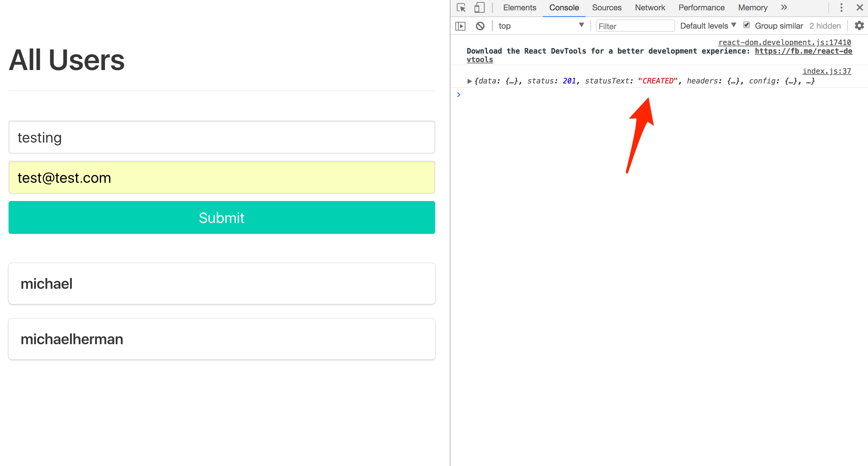Screen dimensions: 868x466
Task: Open the Sources tab
Action: [x=607, y=8]
